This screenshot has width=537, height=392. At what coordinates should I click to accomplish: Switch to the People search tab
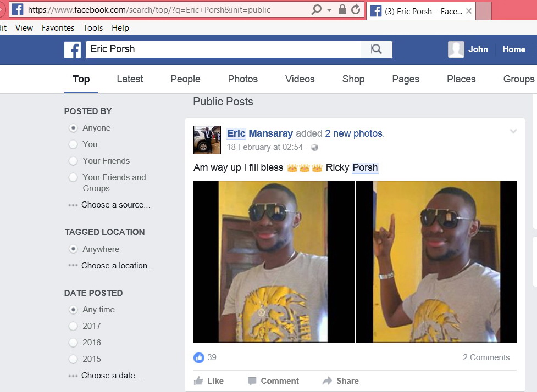click(x=185, y=79)
